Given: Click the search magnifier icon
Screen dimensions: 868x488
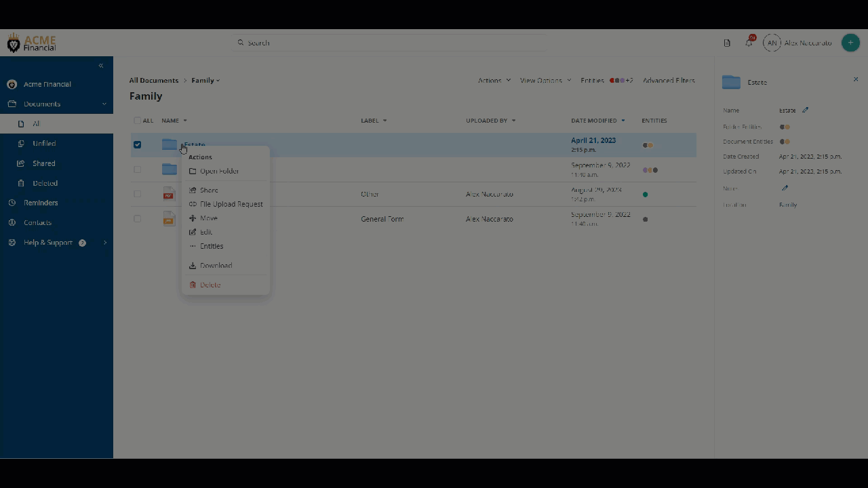Looking at the screenshot, I should click(241, 43).
